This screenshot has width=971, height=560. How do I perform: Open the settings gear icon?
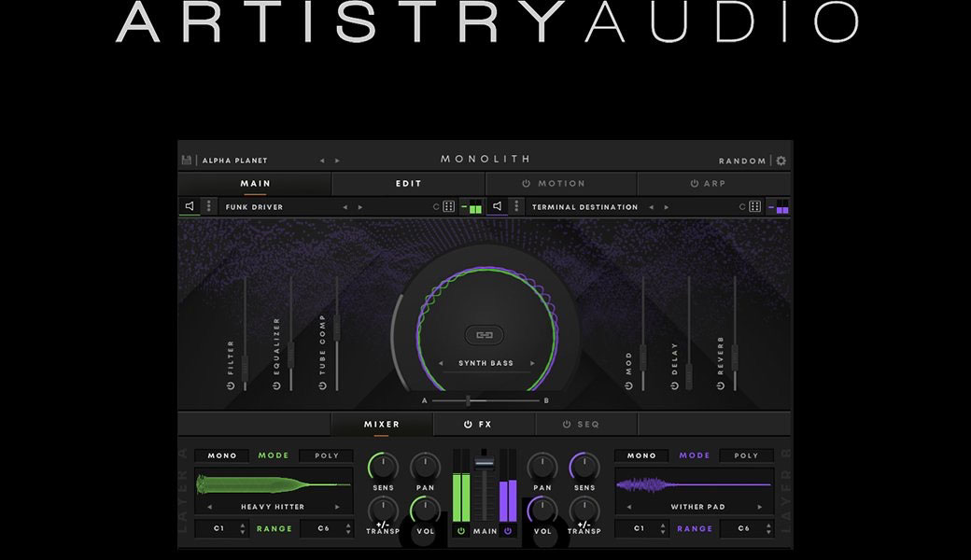(781, 161)
